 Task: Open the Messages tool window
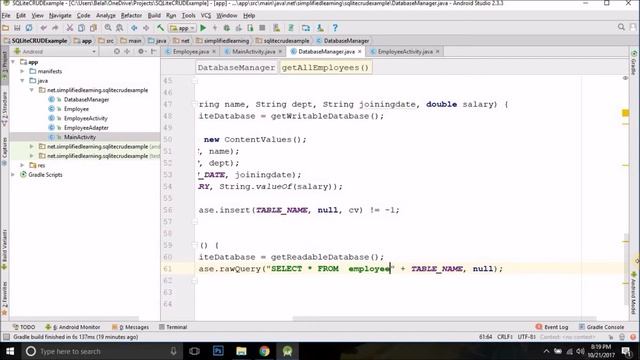pyautogui.click(x=131, y=327)
